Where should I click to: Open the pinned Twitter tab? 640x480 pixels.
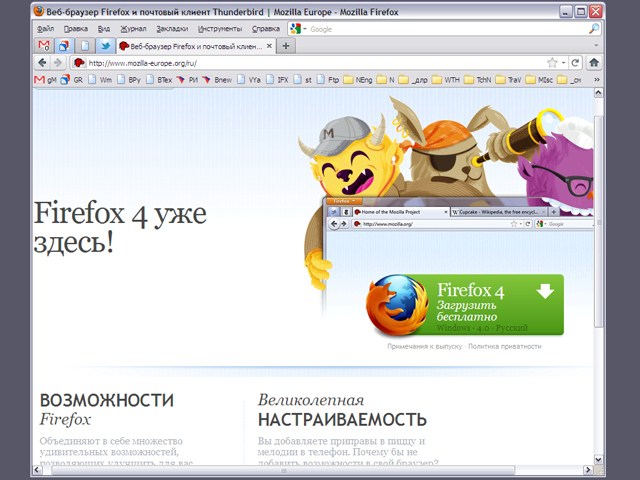point(105,45)
